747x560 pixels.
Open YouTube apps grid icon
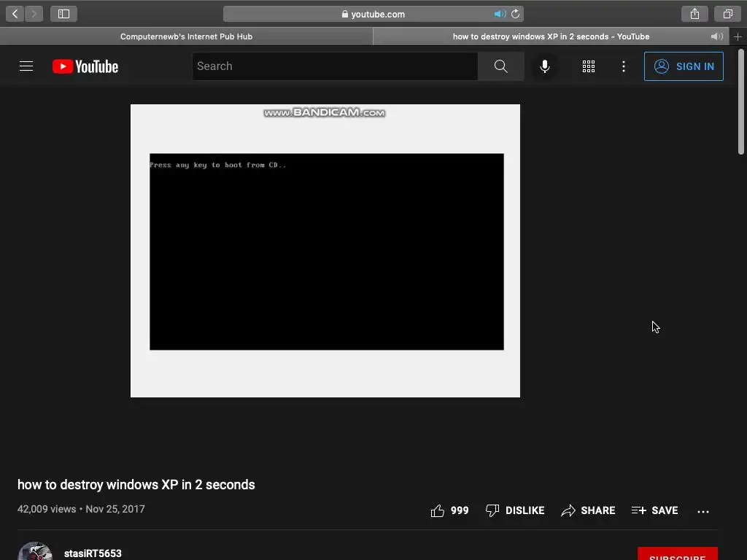(x=589, y=66)
